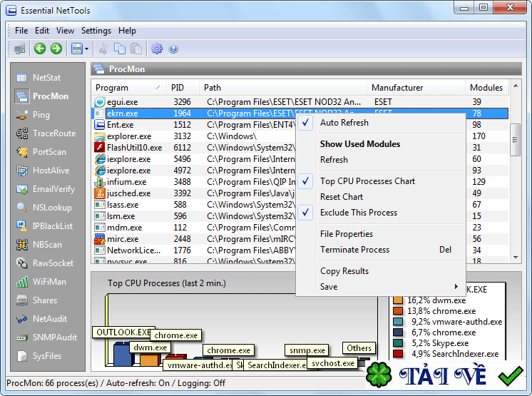Click the orange dwm.exe legend swatch
This screenshot has height=396, width=532.
click(398, 300)
